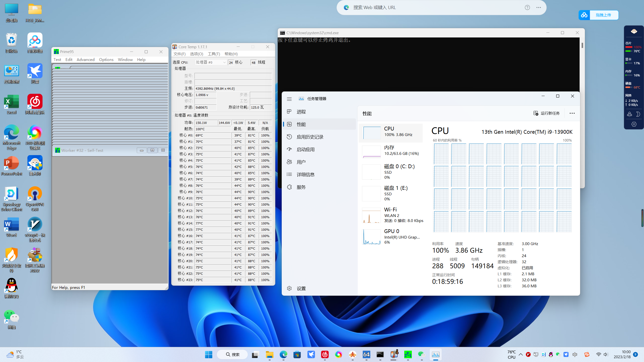
Task: Click the rocket boost icon on monitor widget
Action: (629, 114)
